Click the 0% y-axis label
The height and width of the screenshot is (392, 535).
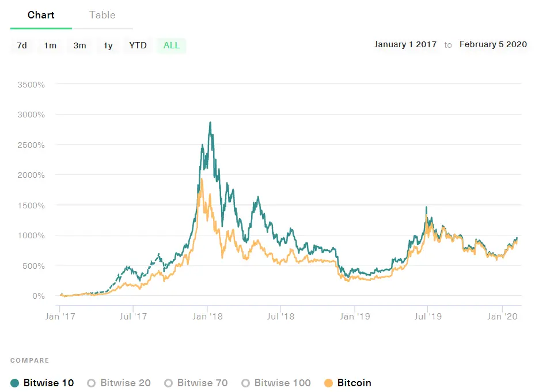point(39,296)
